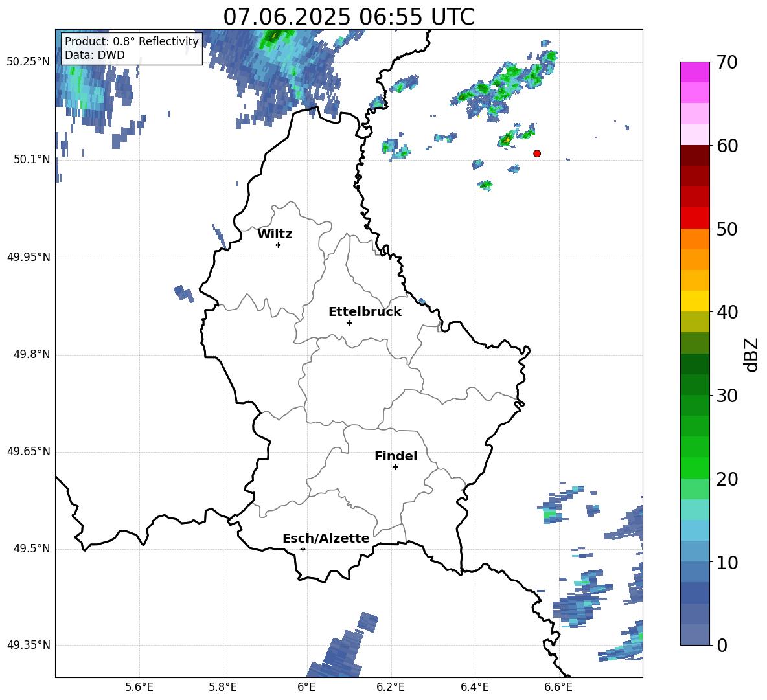Click latitude label 50.1°N
This screenshot has width=767, height=700.
pyautogui.click(x=32, y=160)
